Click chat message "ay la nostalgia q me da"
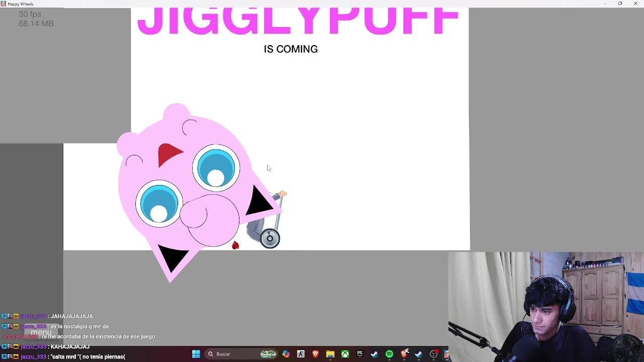Viewport: 644px width, 362px height. (x=79, y=326)
